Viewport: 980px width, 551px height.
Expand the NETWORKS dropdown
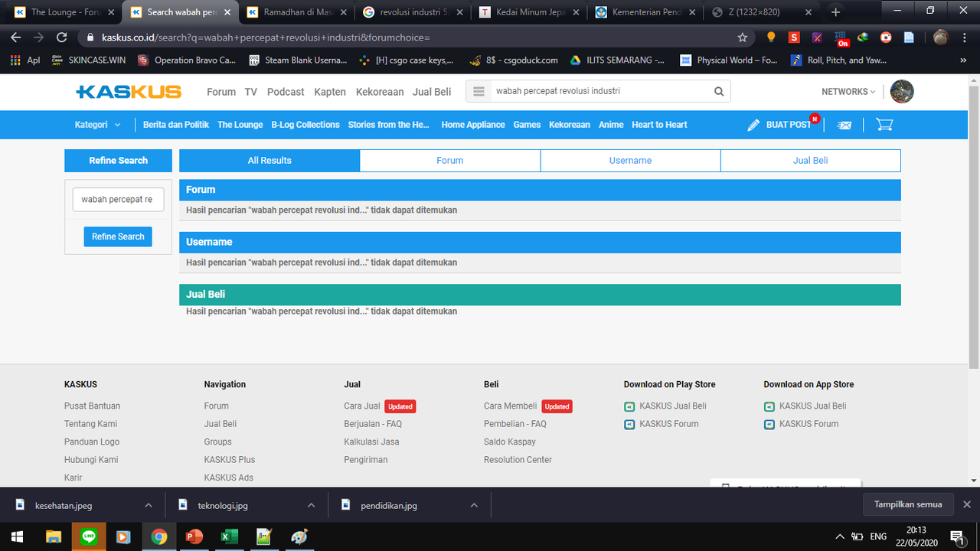(x=848, y=92)
